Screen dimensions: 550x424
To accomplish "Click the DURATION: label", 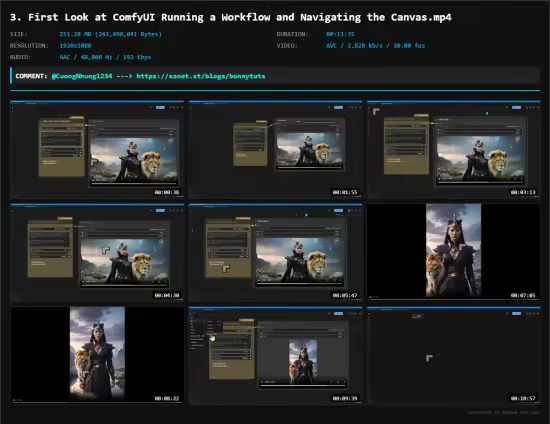I will (x=292, y=34).
